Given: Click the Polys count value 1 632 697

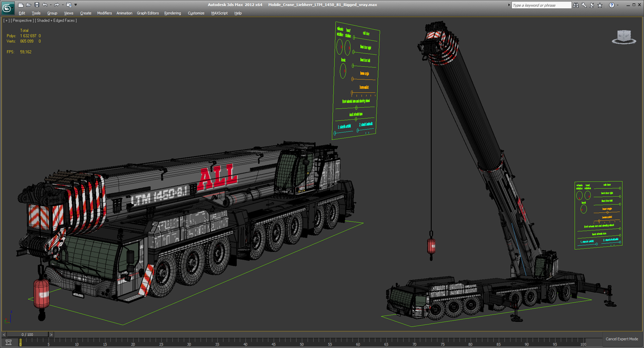Looking at the screenshot, I should tap(28, 36).
